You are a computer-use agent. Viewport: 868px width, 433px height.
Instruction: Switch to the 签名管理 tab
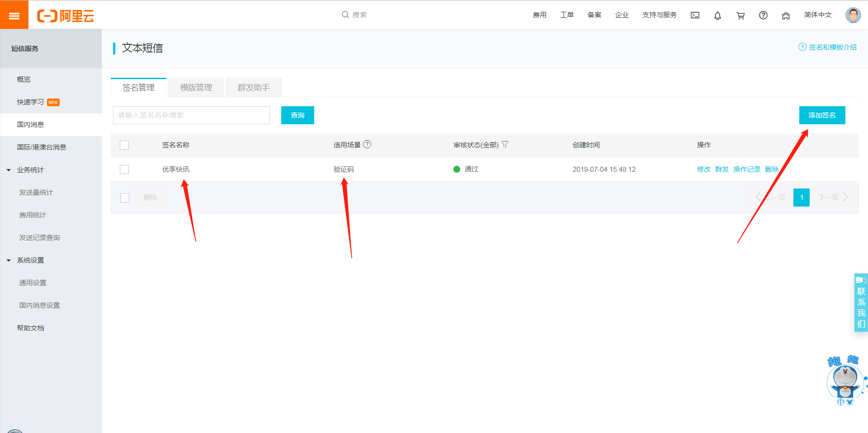click(x=138, y=88)
